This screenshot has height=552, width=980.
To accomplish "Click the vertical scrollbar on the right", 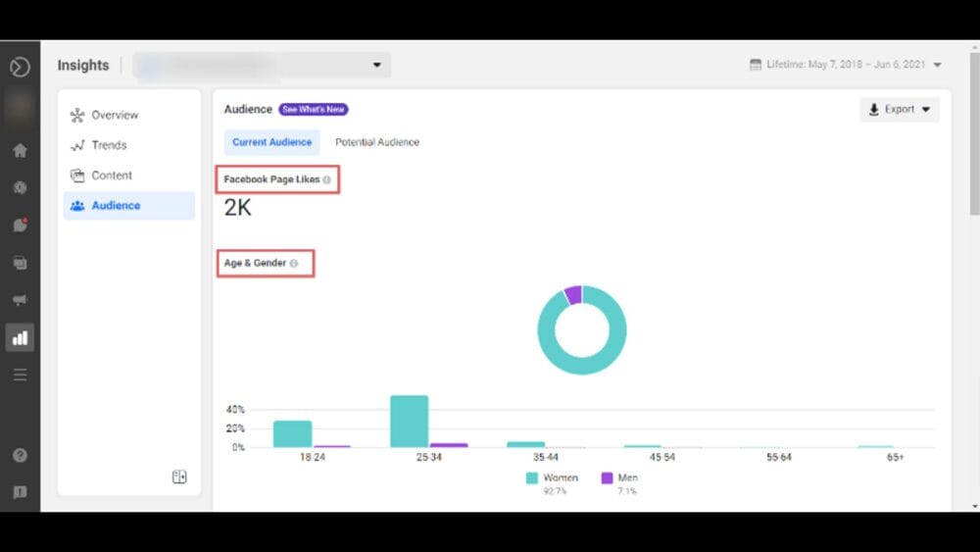I will [974, 137].
